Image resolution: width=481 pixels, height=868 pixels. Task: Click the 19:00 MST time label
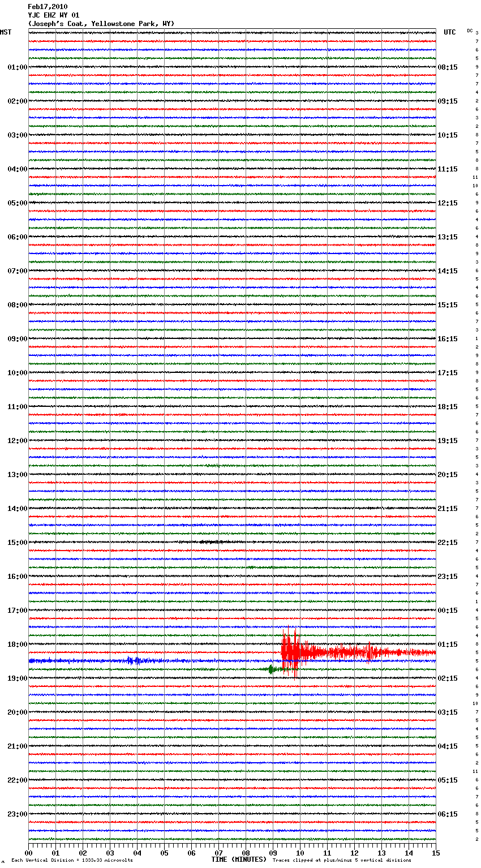(x=17, y=678)
